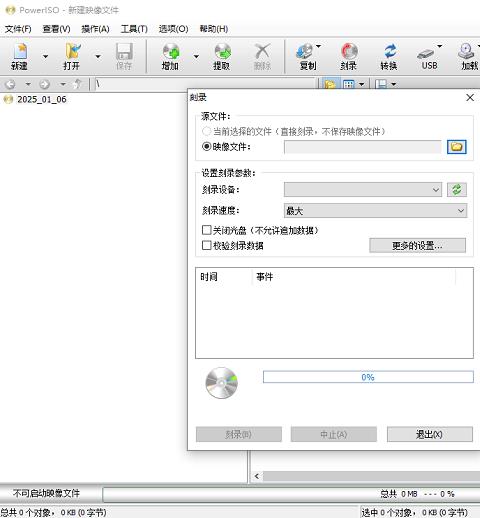Check 校验刻录数据 checkbox
Image resolution: width=480 pixels, height=518 pixels.
point(207,245)
